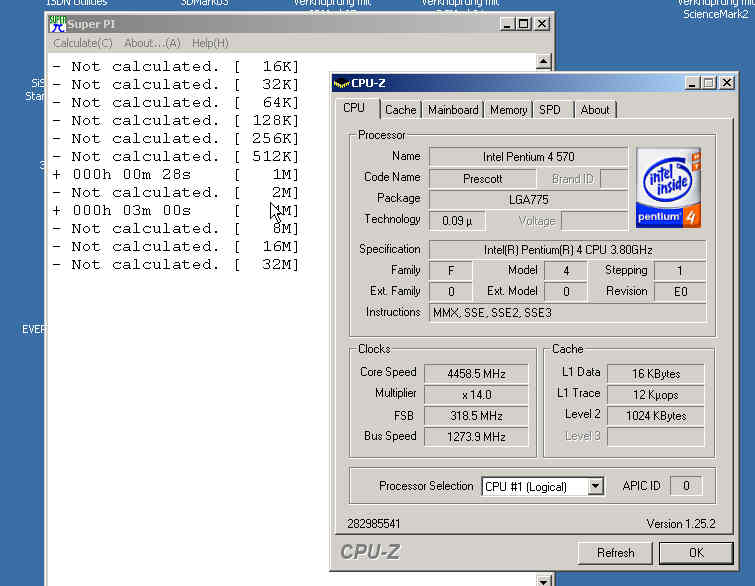The height and width of the screenshot is (586, 755).
Task: Click the Code Name value 'Prescott'
Action: (482, 179)
